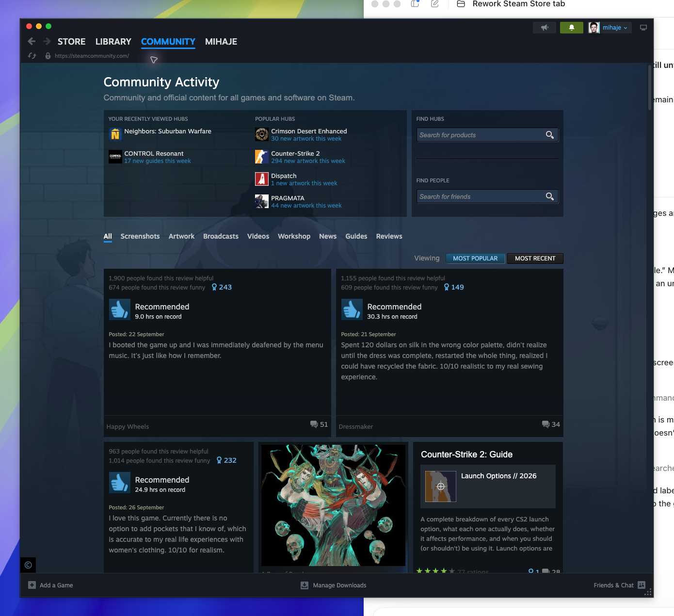Open '294 new artwork this week' link

pos(308,161)
